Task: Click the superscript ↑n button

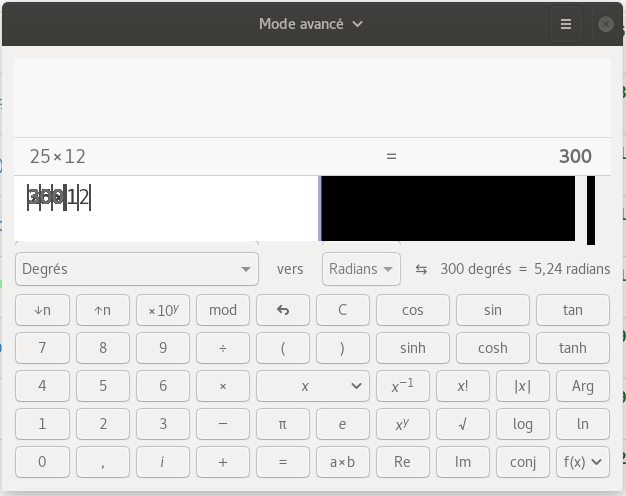Action: tap(103, 310)
